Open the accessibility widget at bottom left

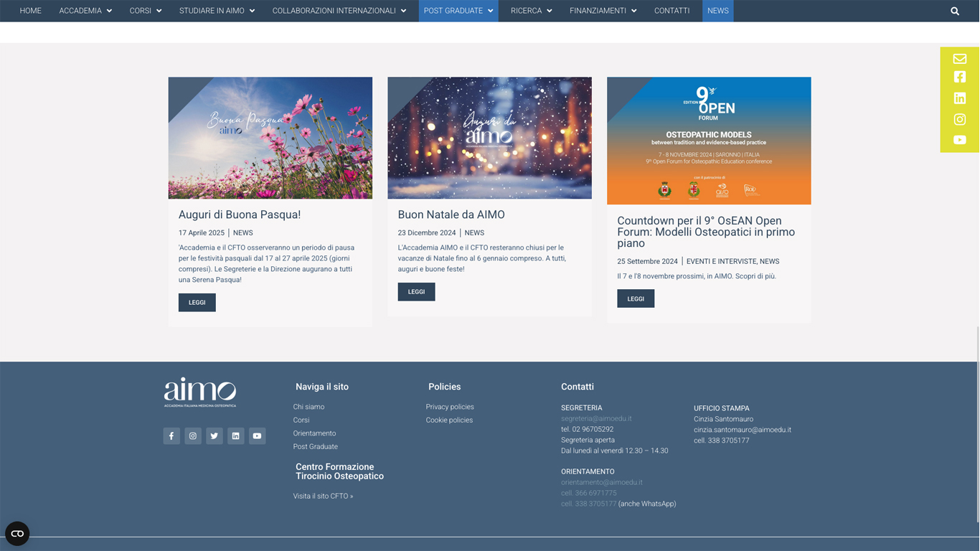pos(17,534)
